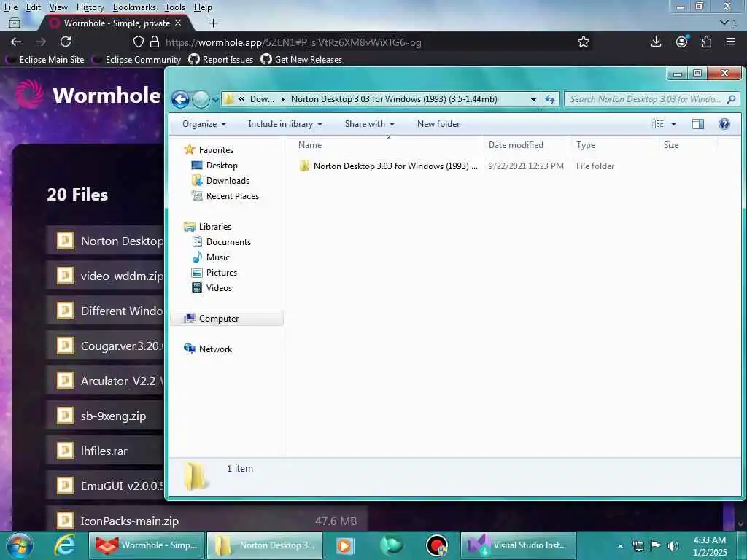Image resolution: width=747 pixels, height=560 pixels.
Task: Open Edit menu in Firefox
Action: click(x=33, y=7)
